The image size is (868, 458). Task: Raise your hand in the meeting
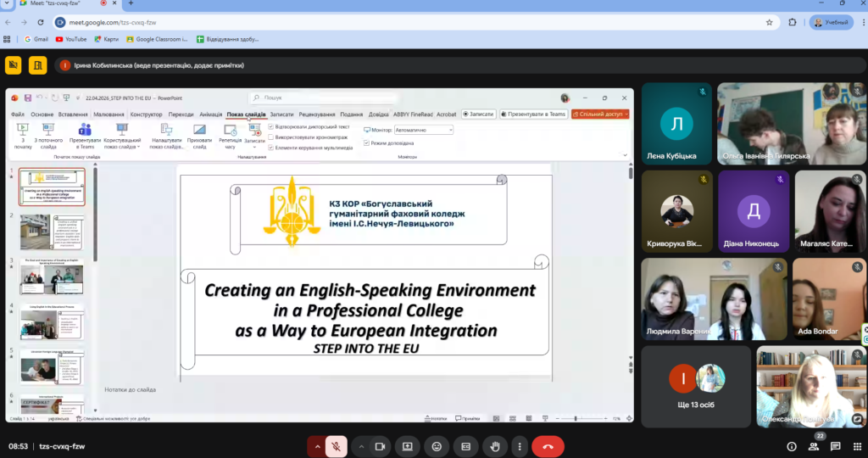494,446
